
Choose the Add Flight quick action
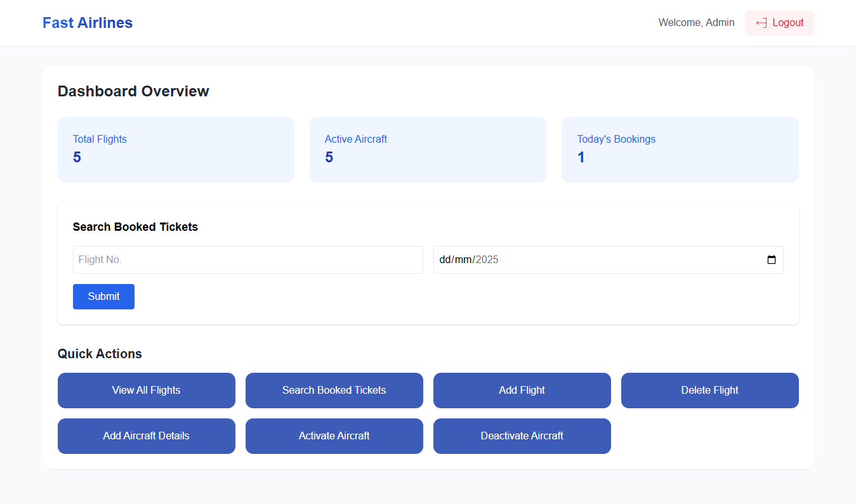[522, 391]
